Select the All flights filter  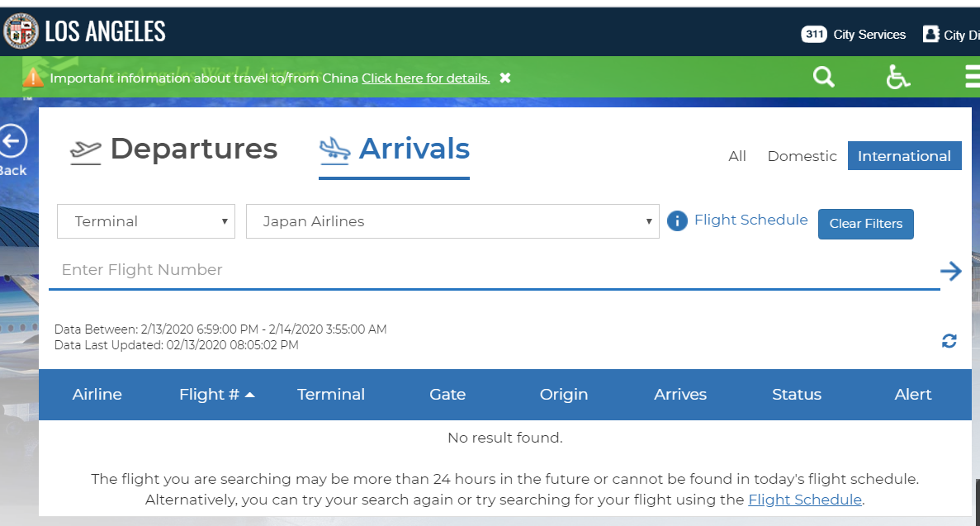(737, 156)
